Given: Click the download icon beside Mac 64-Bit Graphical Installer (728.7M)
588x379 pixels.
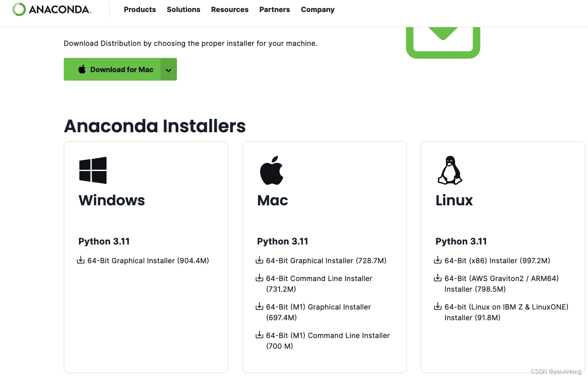Looking at the screenshot, I should click(x=259, y=260).
